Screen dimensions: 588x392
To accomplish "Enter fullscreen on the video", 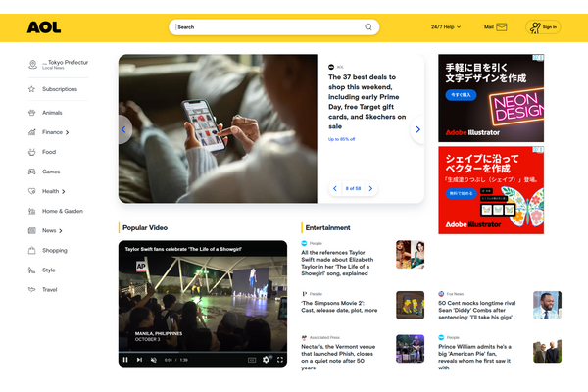I will [x=280, y=360].
